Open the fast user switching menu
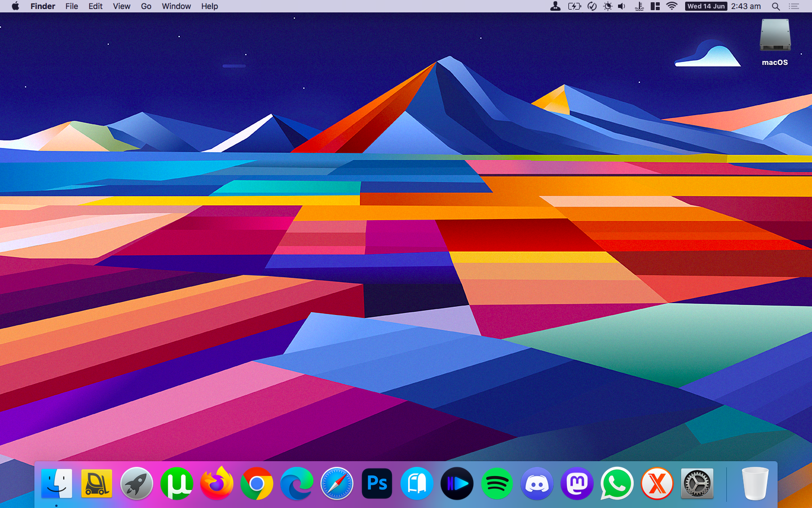Image resolution: width=812 pixels, height=508 pixels. click(x=555, y=6)
